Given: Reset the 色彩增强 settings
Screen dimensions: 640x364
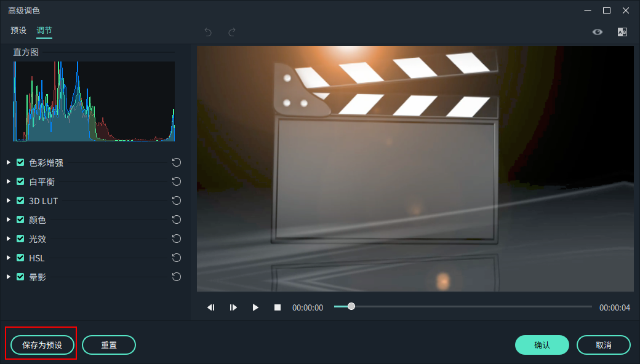Looking at the screenshot, I should [x=177, y=162].
